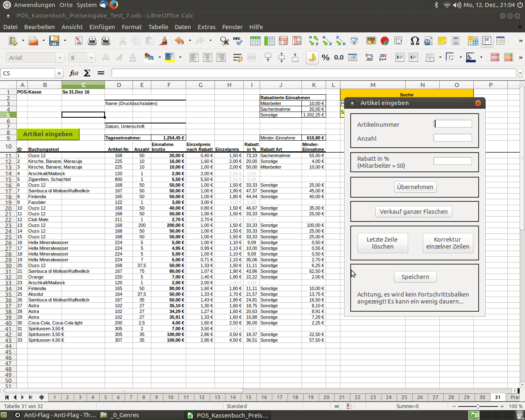
Task: Expand the font size dropdown
Action: tap(91, 58)
